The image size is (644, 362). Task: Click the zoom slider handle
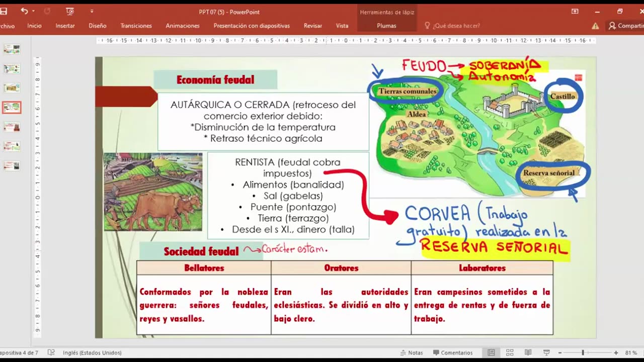coord(583,353)
